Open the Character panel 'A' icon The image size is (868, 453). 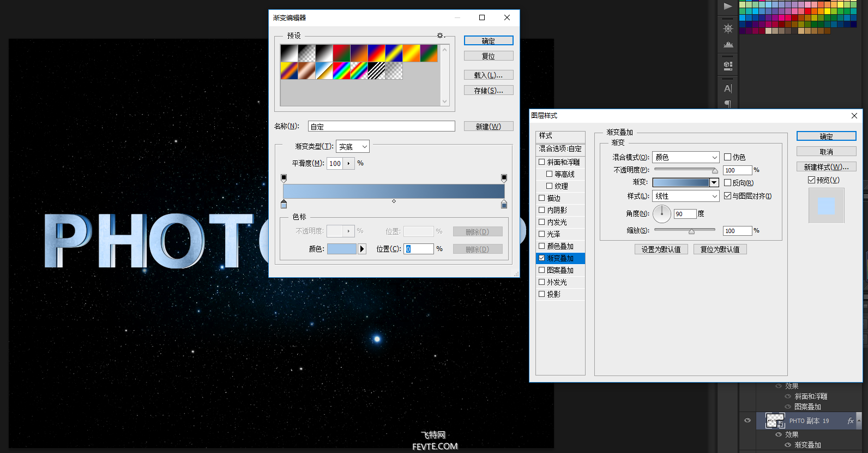(x=728, y=88)
